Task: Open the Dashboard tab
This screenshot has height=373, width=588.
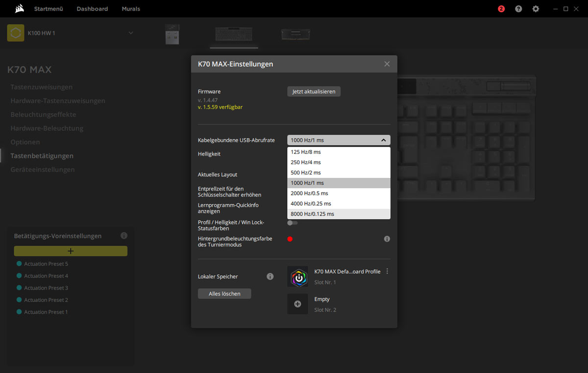Action: [92, 9]
